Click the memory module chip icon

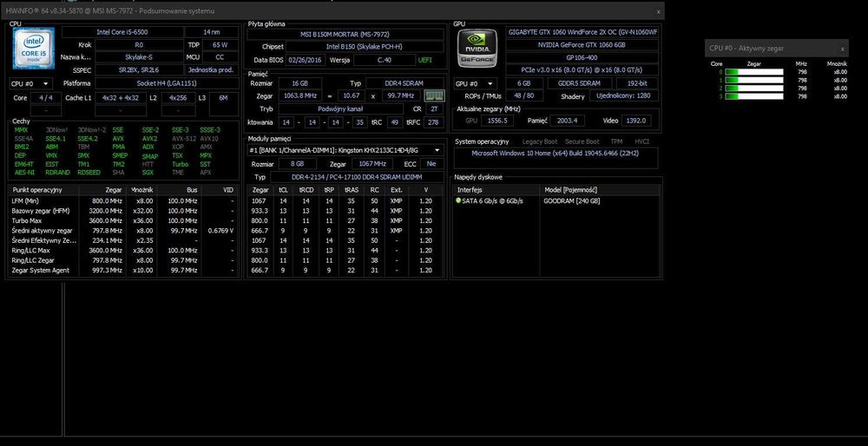[x=434, y=95]
